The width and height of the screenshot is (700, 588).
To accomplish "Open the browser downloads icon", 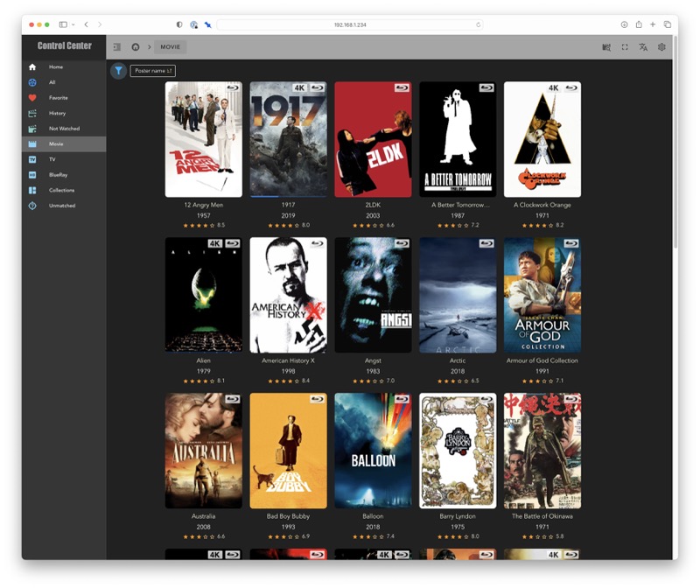I will tap(624, 24).
